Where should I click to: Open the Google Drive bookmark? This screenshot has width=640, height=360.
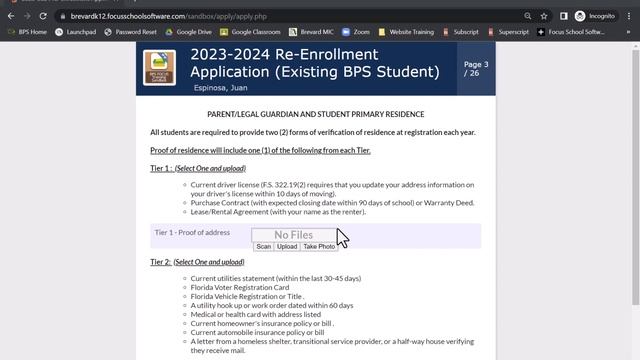tap(189, 32)
